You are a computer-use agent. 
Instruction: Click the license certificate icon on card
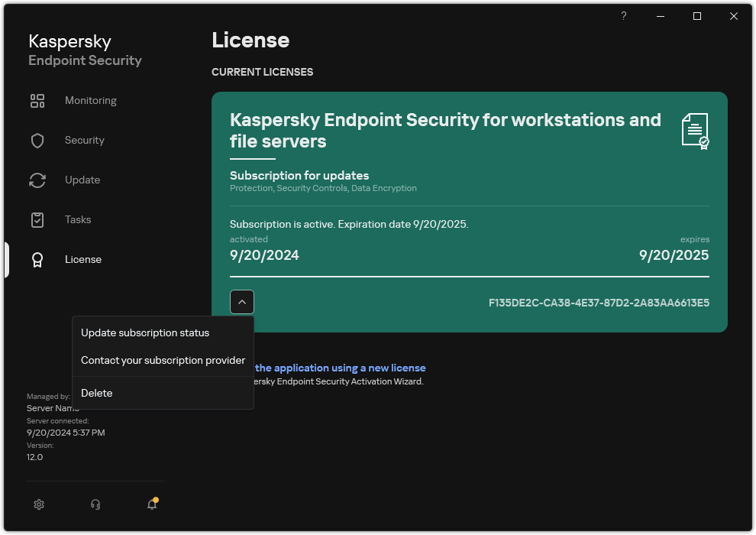[695, 131]
